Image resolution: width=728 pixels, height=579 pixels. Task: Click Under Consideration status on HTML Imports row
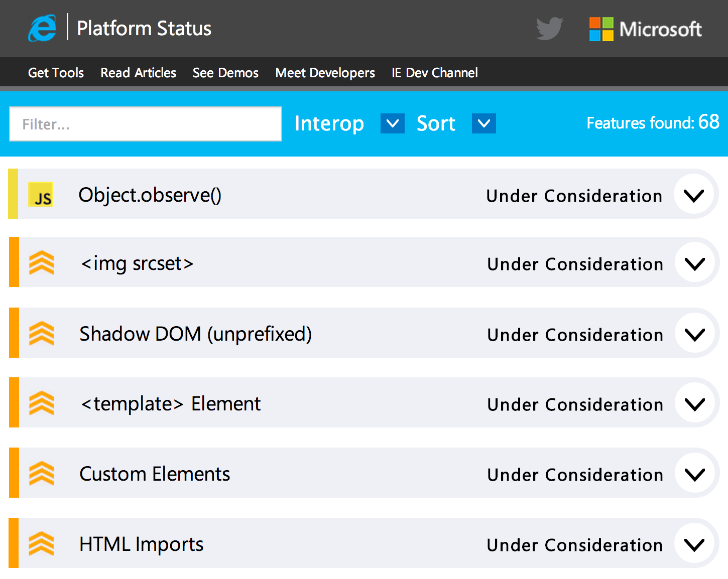575,545
